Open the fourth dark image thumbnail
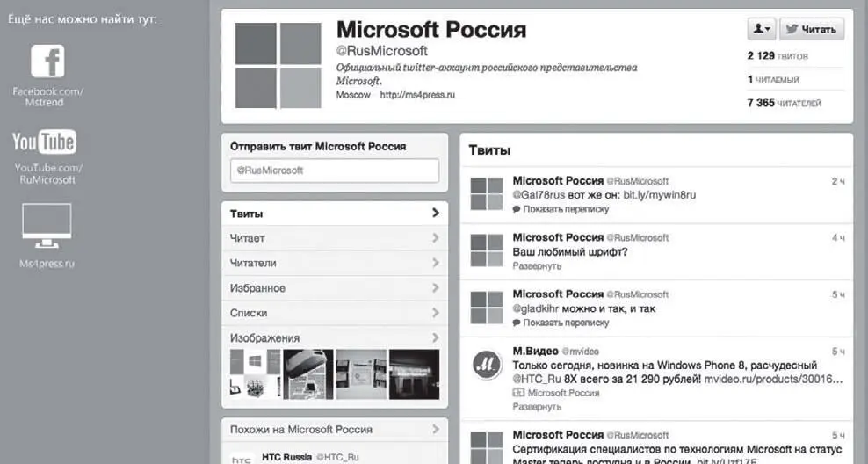 tap(414, 374)
